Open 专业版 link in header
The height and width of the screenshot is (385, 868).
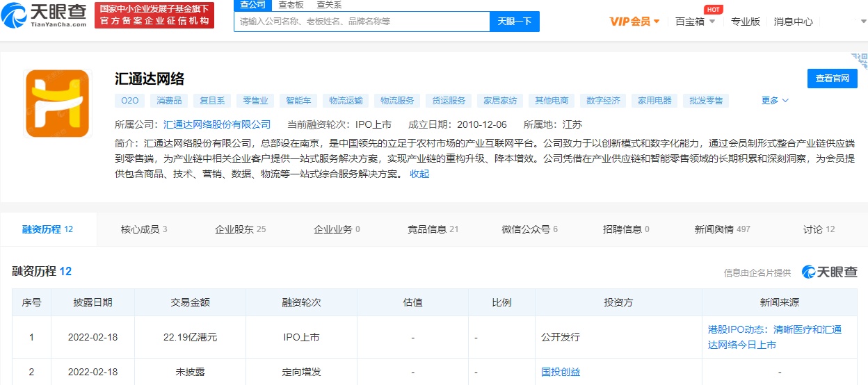[x=745, y=22]
